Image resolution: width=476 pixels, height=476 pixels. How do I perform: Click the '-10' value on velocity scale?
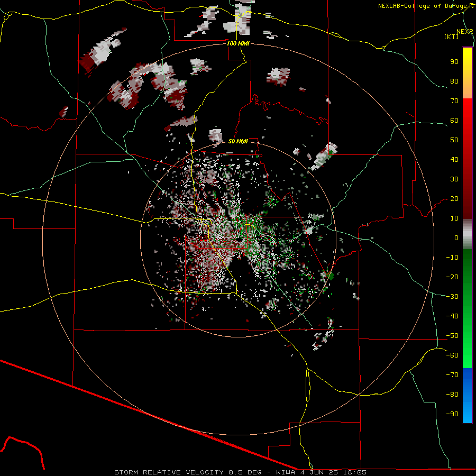[452, 258]
